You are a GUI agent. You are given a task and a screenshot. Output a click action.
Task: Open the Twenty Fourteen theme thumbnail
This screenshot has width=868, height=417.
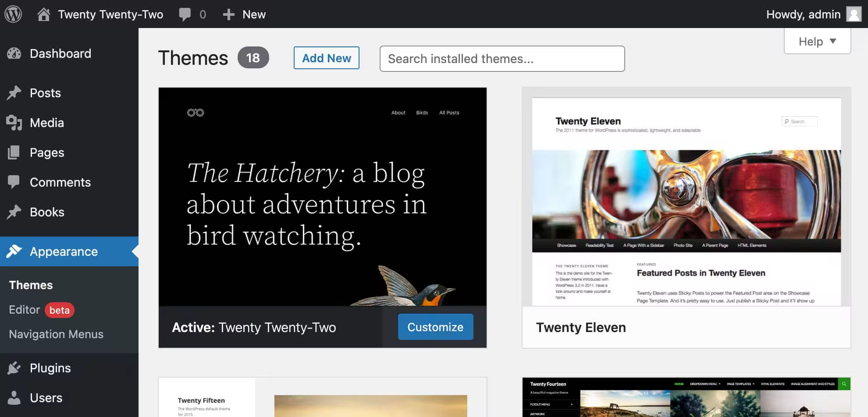point(687,397)
